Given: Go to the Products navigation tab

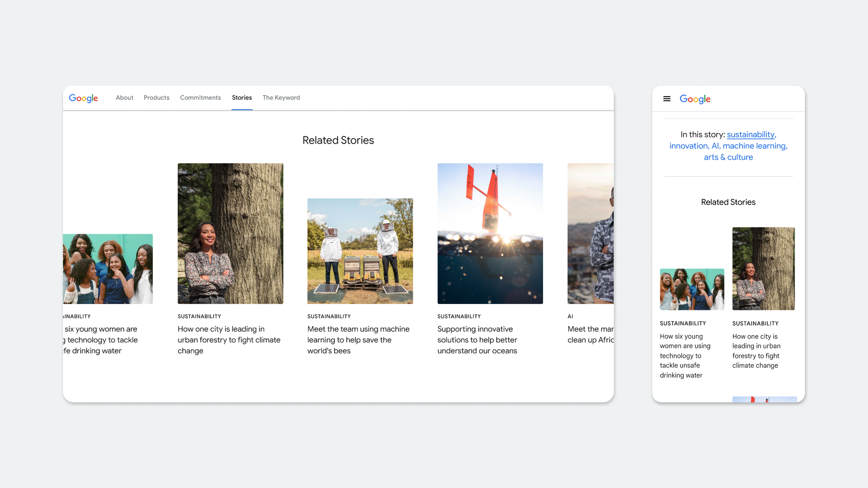Looking at the screenshot, I should tap(156, 97).
